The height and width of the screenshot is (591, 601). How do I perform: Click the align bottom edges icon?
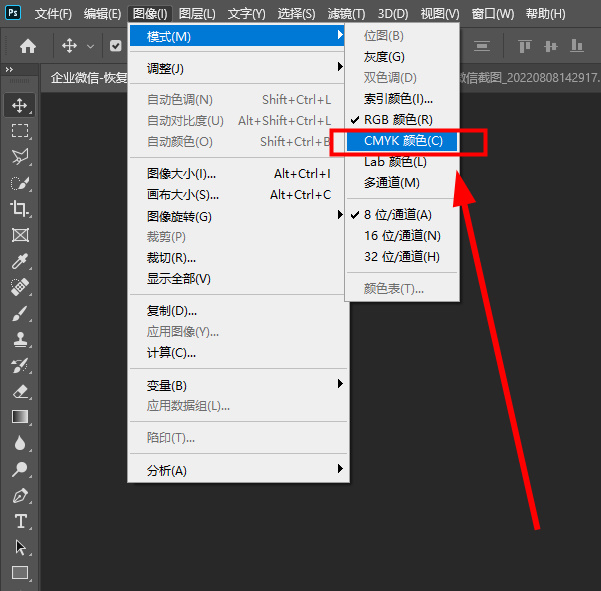click(576, 46)
